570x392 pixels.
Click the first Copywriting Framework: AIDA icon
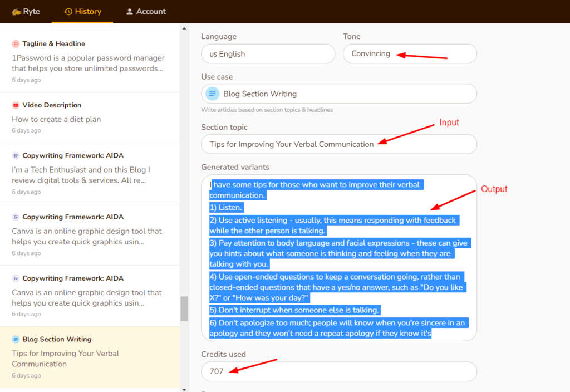(17, 155)
